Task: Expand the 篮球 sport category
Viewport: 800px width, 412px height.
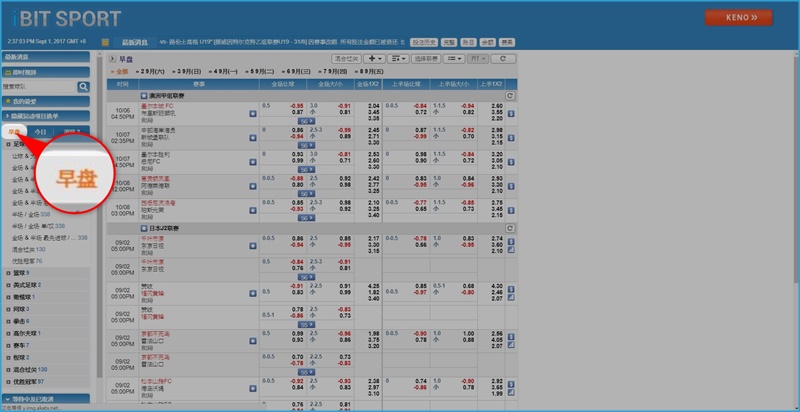Action: click(x=20, y=272)
